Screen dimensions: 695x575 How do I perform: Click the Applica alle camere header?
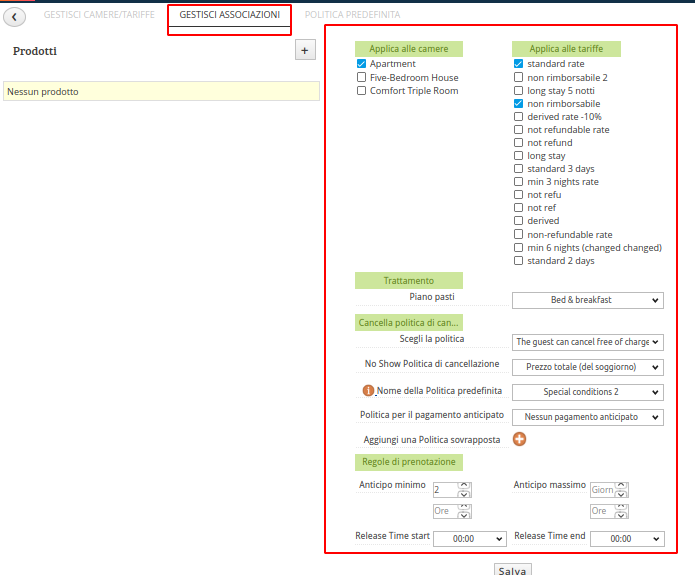[409, 49]
